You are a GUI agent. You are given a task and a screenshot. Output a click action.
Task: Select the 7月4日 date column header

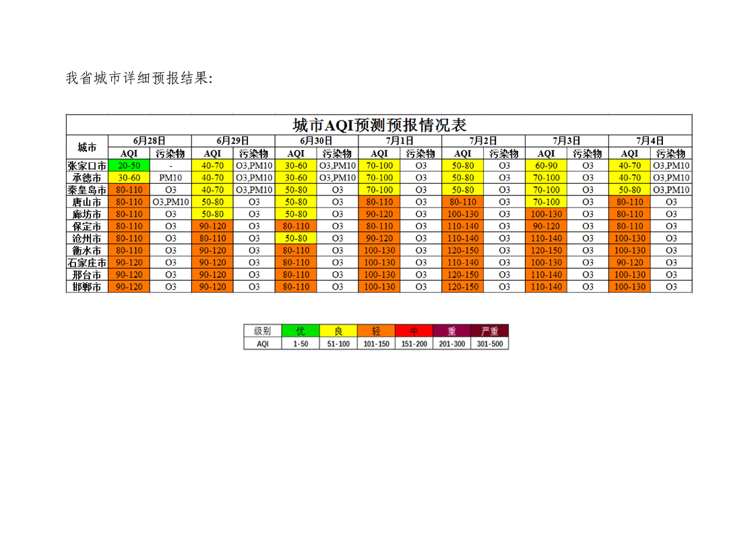pyautogui.click(x=650, y=141)
